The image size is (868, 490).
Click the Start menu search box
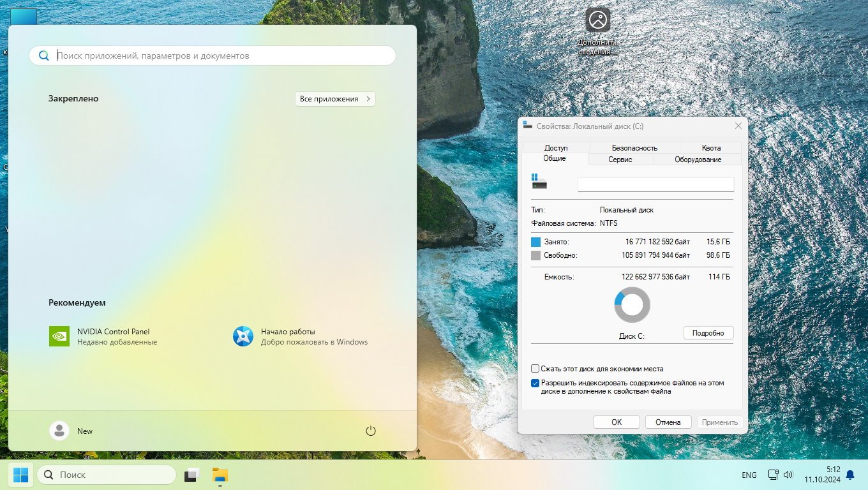213,56
